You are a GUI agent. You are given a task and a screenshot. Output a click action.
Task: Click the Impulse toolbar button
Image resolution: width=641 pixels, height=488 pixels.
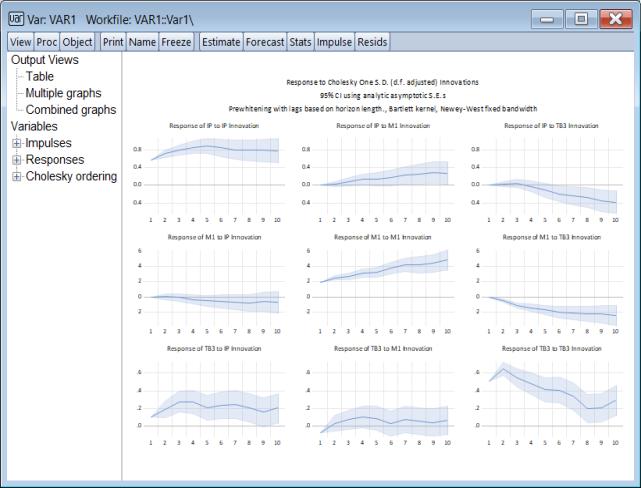pos(336,42)
